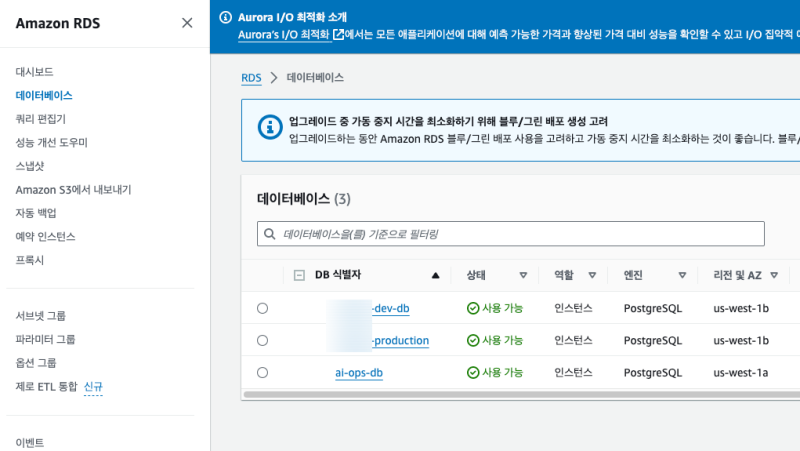This screenshot has width=800, height=451.
Task: Click the info circle in the blue/green deployment notice
Action: coord(268,127)
